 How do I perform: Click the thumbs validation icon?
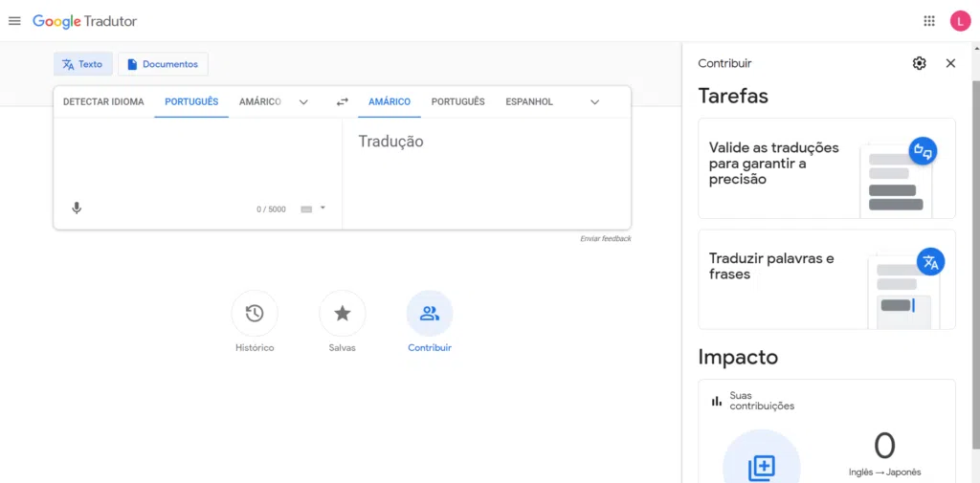point(923,151)
